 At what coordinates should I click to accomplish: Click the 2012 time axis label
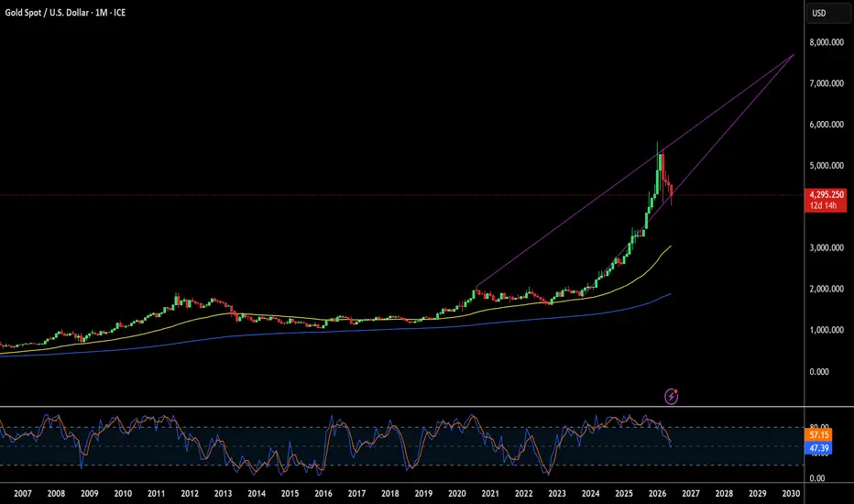click(x=190, y=493)
